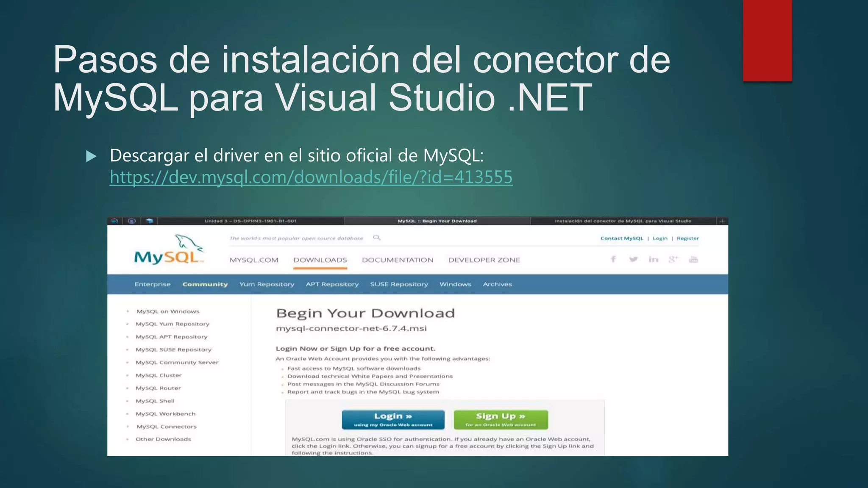Click the Begin Your Download heading
The width and height of the screenshot is (868, 488).
coord(365,313)
